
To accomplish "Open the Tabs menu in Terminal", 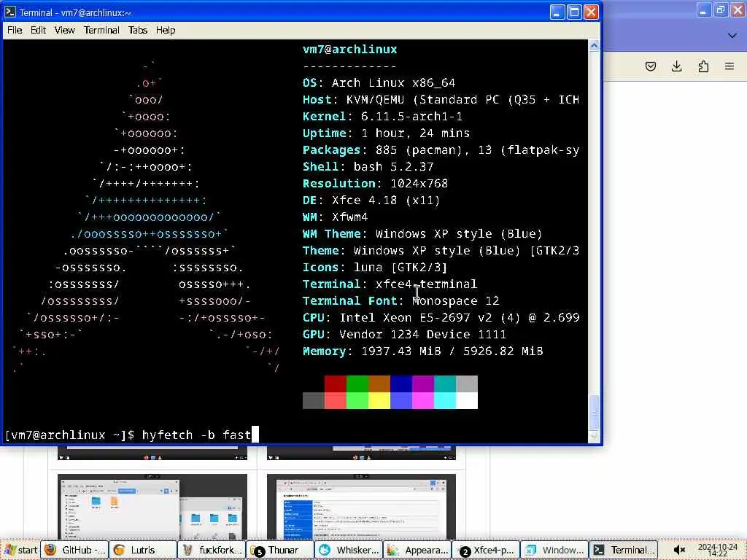I will point(138,30).
